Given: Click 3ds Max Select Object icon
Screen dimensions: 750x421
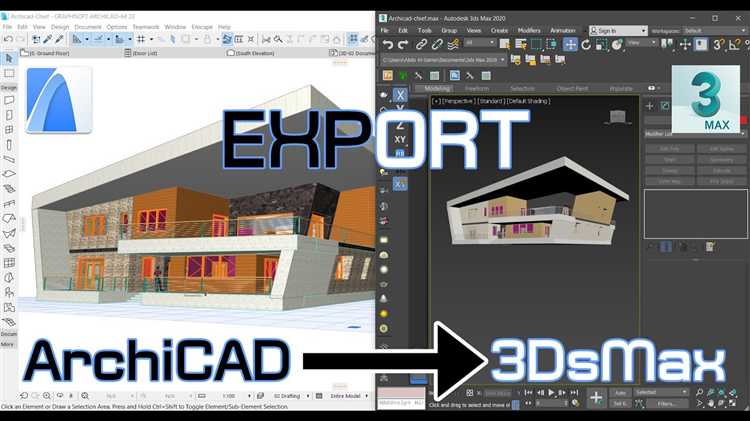Looking at the screenshot, I should [x=505, y=44].
